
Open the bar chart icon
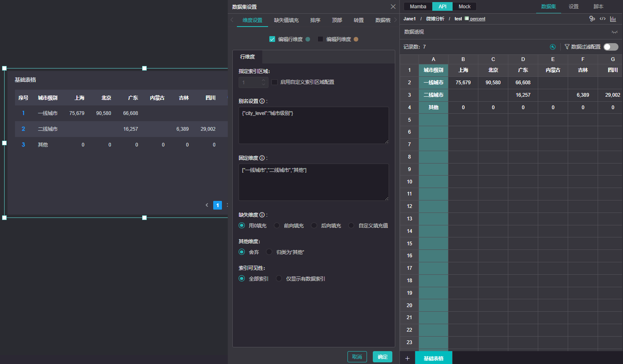coord(613,19)
